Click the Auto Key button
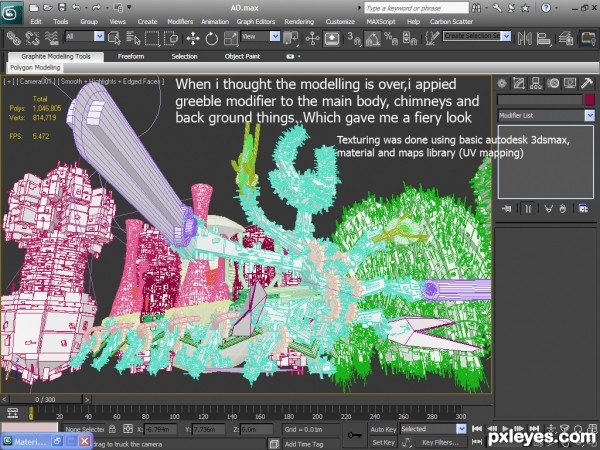 click(383, 429)
